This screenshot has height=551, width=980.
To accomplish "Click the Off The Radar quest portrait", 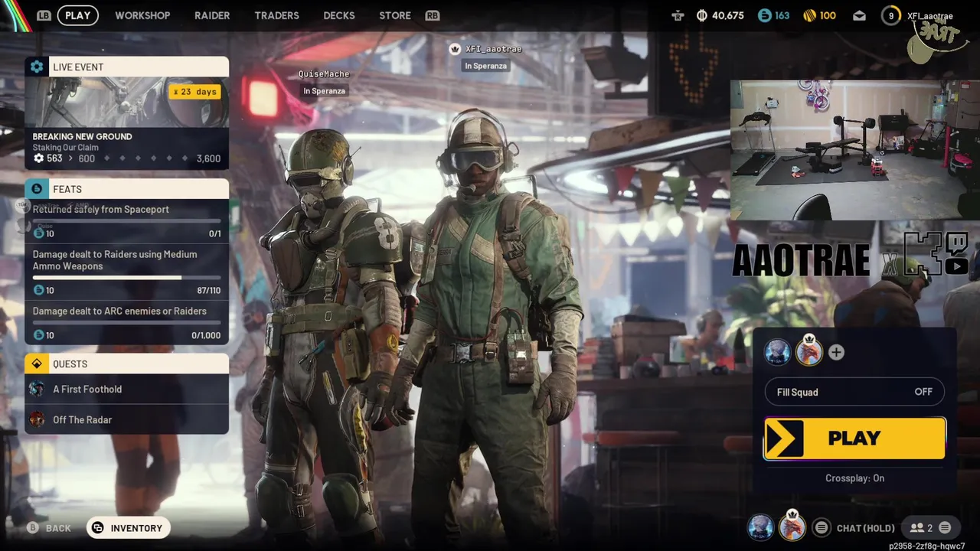I will [37, 419].
